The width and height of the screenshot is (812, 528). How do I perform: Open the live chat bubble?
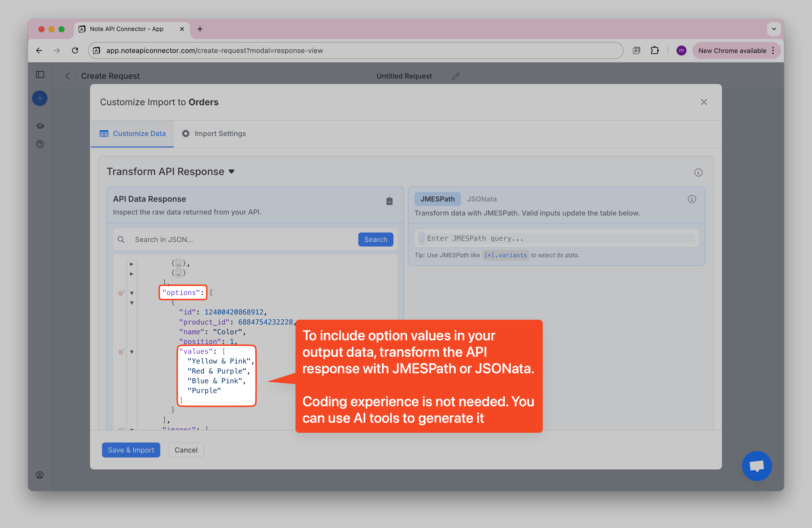(756, 465)
